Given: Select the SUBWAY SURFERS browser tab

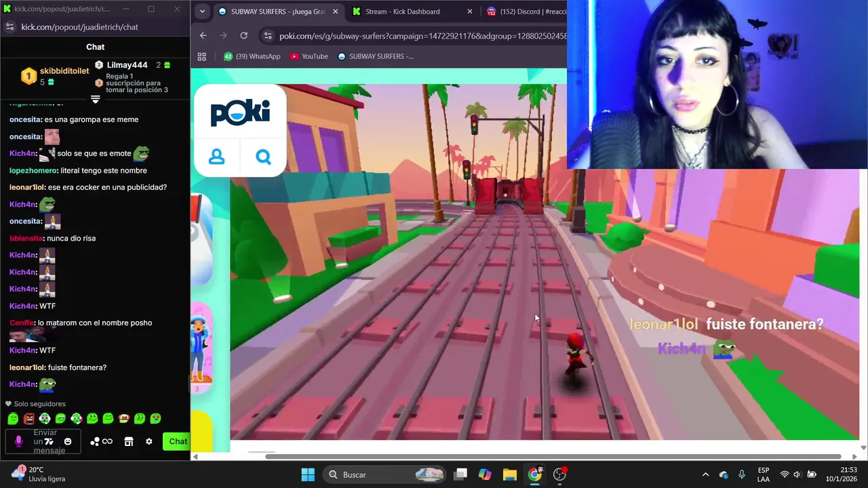Looking at the screenshot, I should (279, 12).
